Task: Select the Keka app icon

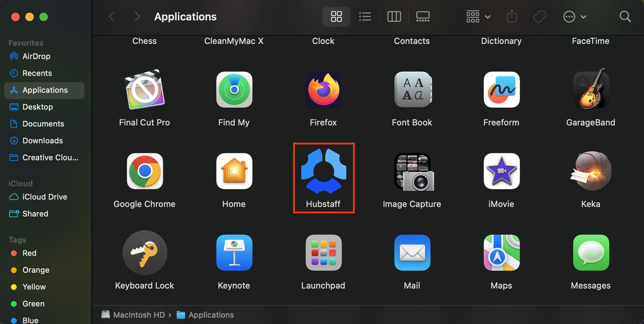Action: click(x=591, y=171)
